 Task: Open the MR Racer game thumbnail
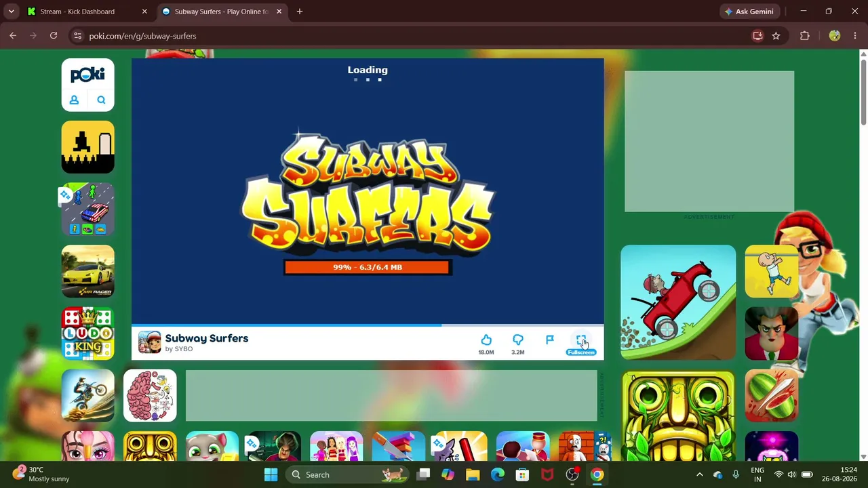click(87, 272)
